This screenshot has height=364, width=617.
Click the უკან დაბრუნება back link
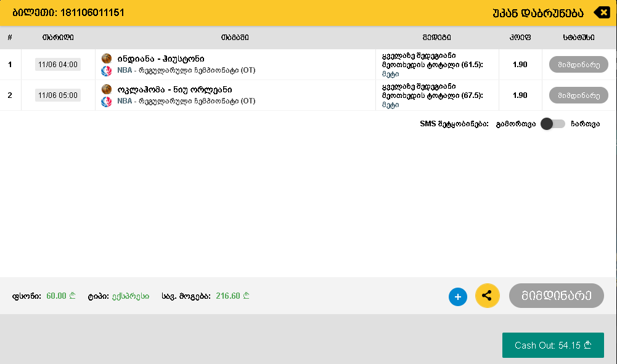[x=538, y=13]
